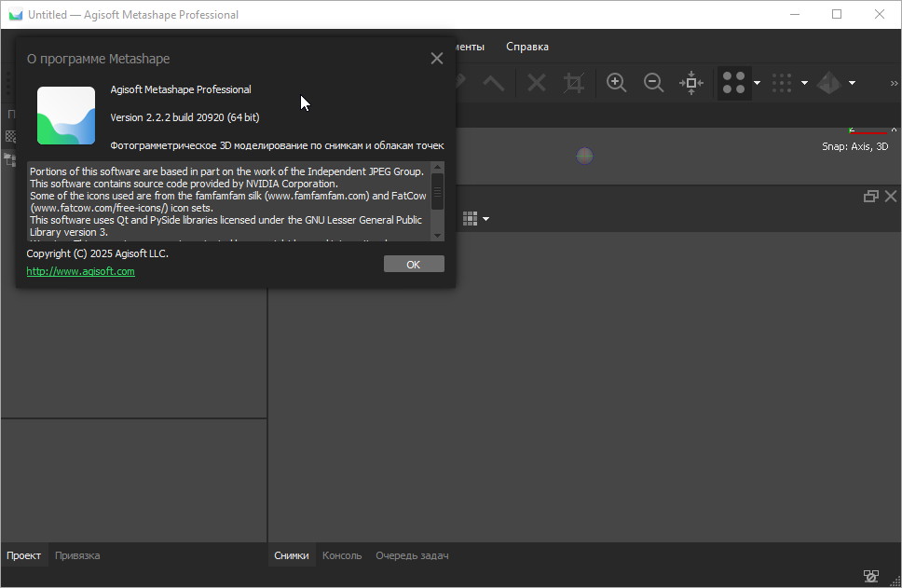This screenshot has height=588, width=902.
Task: Open the point cloud display dropdown arrow
Action: [804, 83]
